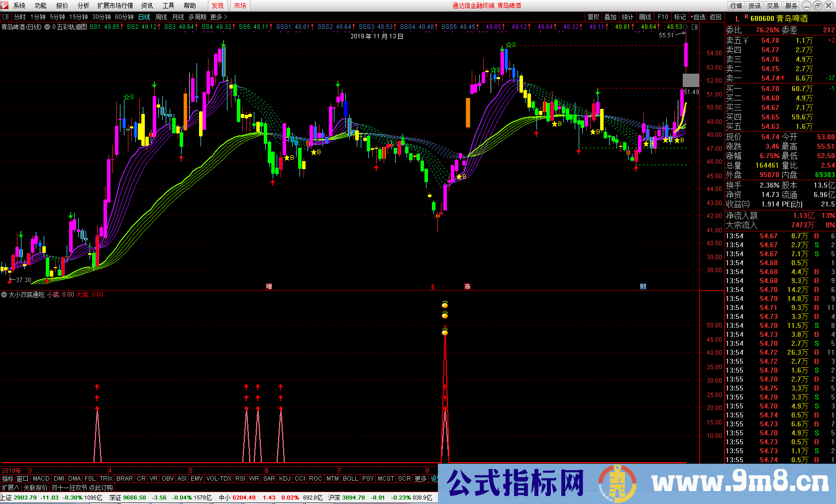This screenshot has height=504, width=836.
Task: Toggle the right side panel icon
Action: click(695, 27)
